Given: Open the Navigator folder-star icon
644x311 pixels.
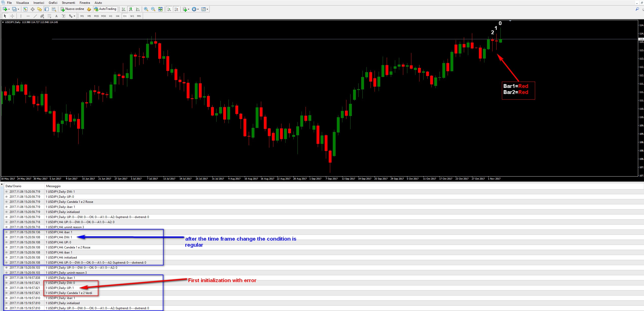Looking at the screenshot, I should tap(40, 9).
